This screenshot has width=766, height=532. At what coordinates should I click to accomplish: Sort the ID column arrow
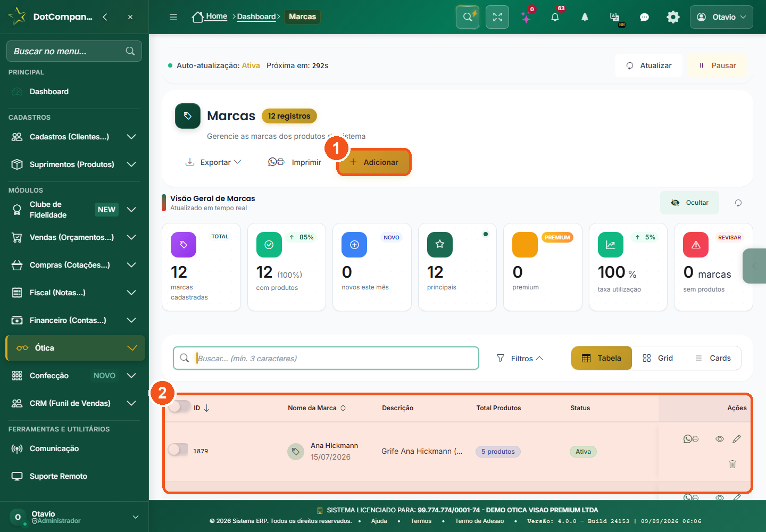(207, 408)
